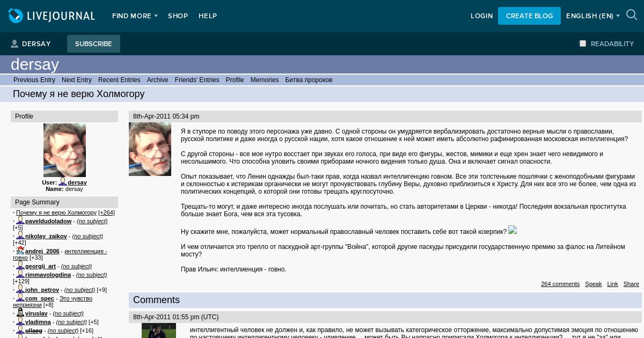Click user icon beside nikolay_zaikov

click(x=20, y=236)
